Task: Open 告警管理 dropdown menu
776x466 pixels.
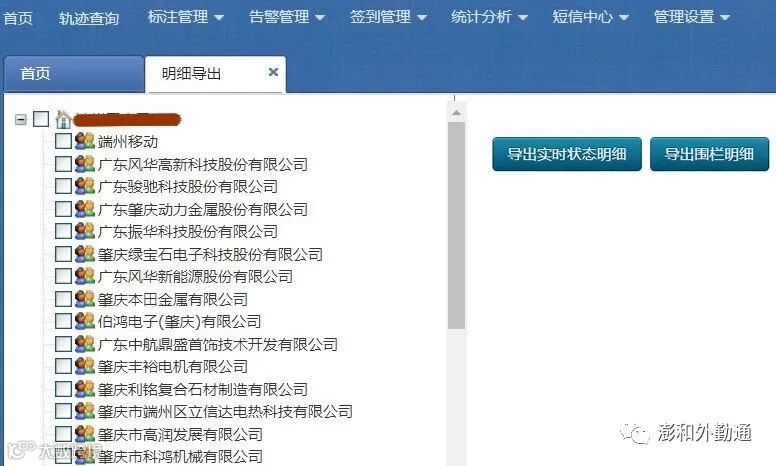Action: tap(287, 17)
